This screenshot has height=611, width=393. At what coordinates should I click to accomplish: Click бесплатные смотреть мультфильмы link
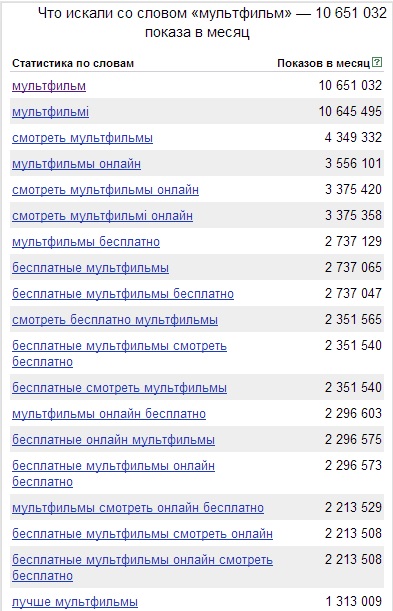coord(119,388)
